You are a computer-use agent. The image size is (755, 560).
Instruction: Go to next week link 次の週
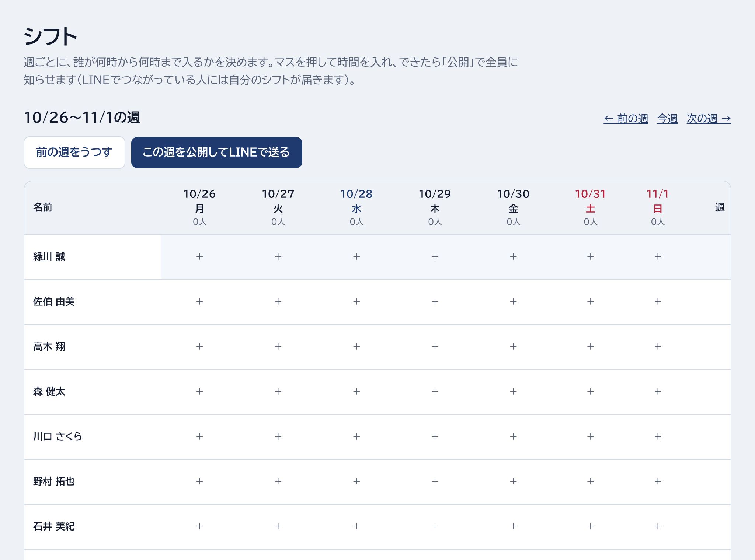pyautogui.click(x=709, y=119)
